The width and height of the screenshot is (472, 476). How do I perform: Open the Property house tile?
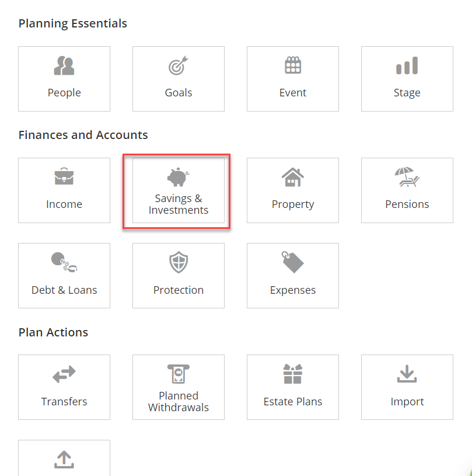[x=293, y=190]
